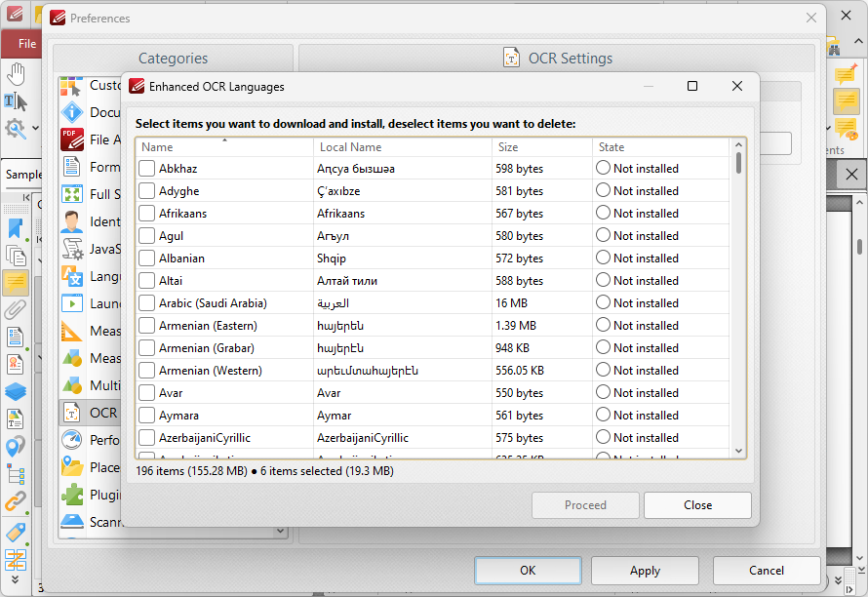The height and width of the screenshot is (597, 868).
Task: Check the Abkhaz language checkbox
Action: click(146, 169)
